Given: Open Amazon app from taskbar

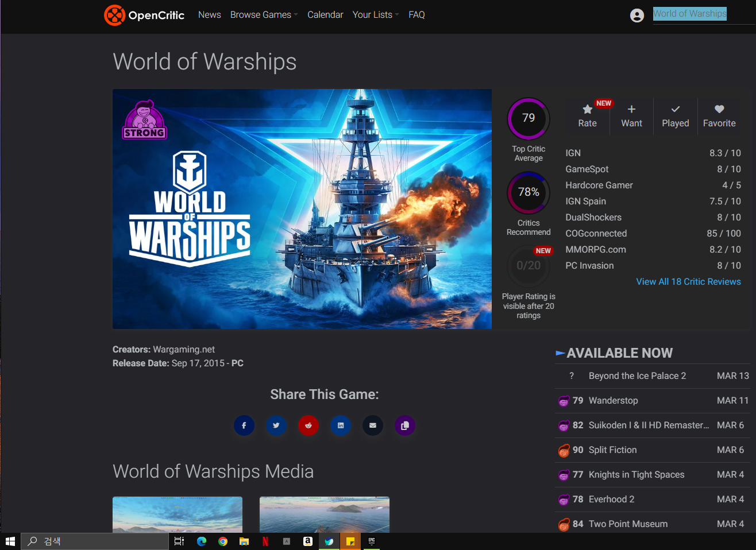Looking at the screenshot, I should [x=308, y=541].
